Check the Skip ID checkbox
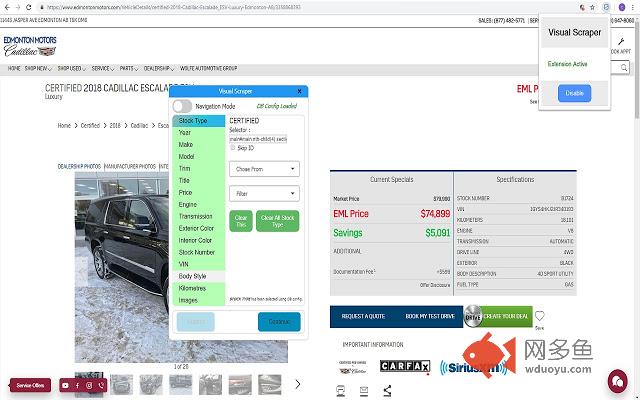The image size is (640, 400). 233,147
